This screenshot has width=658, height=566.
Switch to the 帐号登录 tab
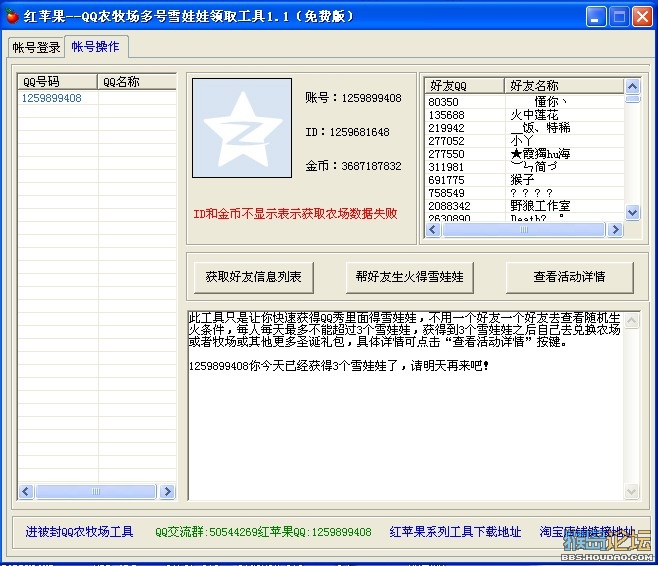click(36, 47)
